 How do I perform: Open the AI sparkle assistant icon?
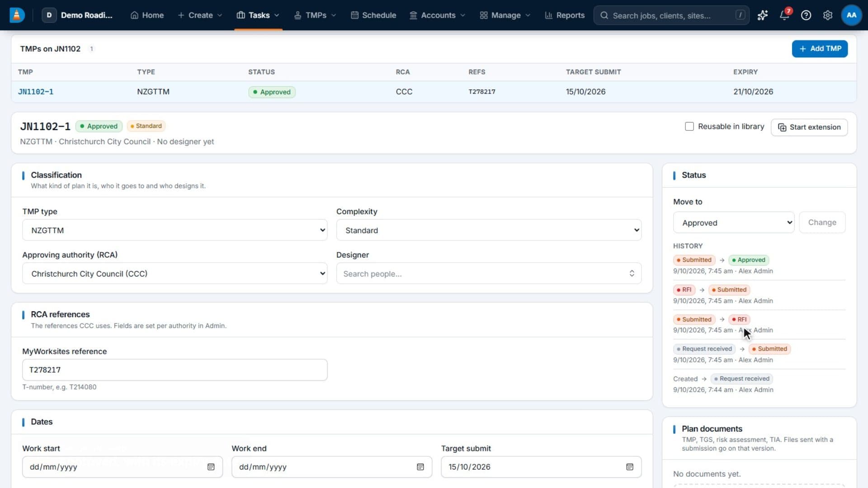tap(763, 15)
